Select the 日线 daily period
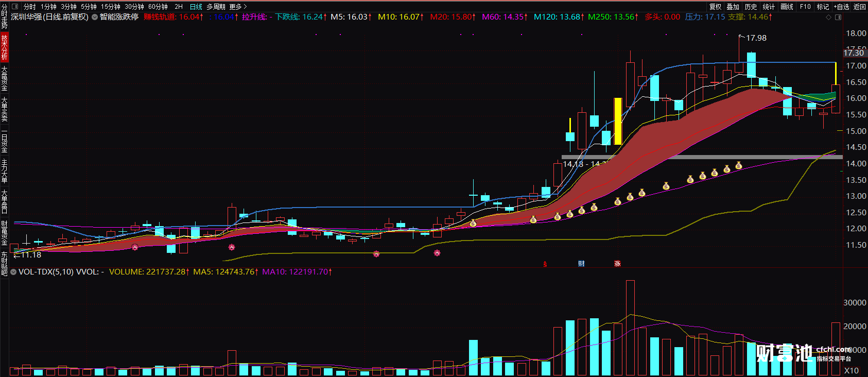868x377 pixels. pyautogui.click(x=196, y=7)
